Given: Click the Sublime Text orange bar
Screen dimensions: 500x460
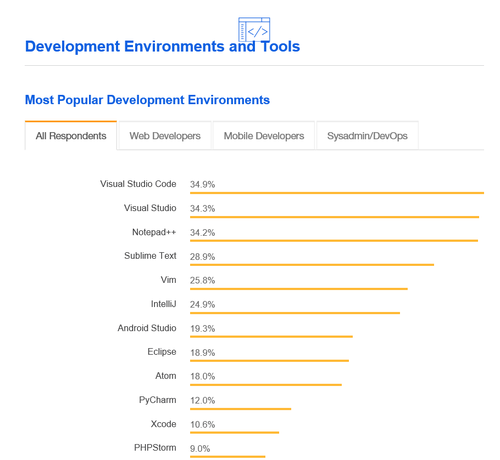Looking at the screenshot, I should click(x=312, y=265).
